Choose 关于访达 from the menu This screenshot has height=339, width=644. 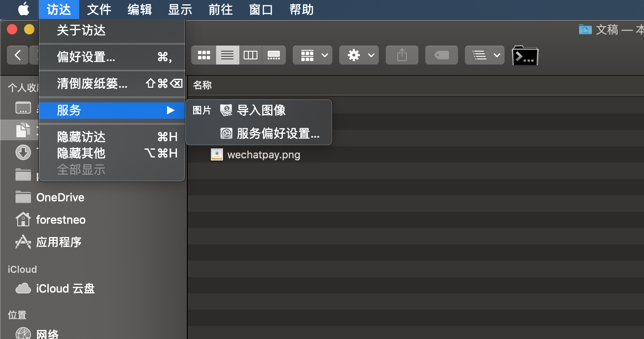point(112,30)
